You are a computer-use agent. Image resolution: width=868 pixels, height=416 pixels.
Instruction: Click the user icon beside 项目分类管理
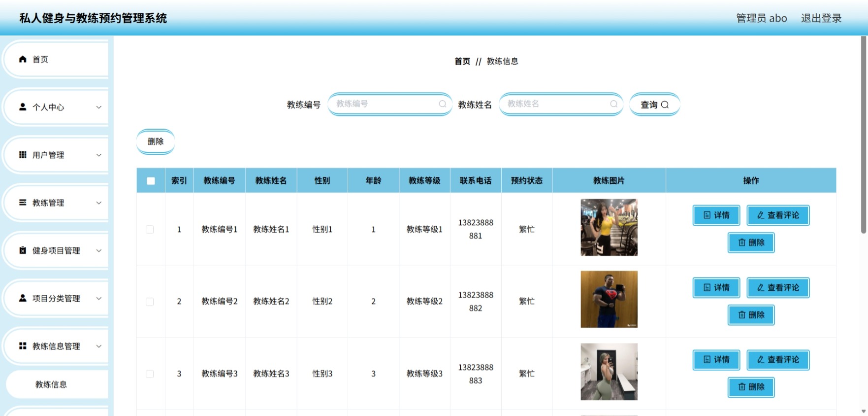pos(23,298)
